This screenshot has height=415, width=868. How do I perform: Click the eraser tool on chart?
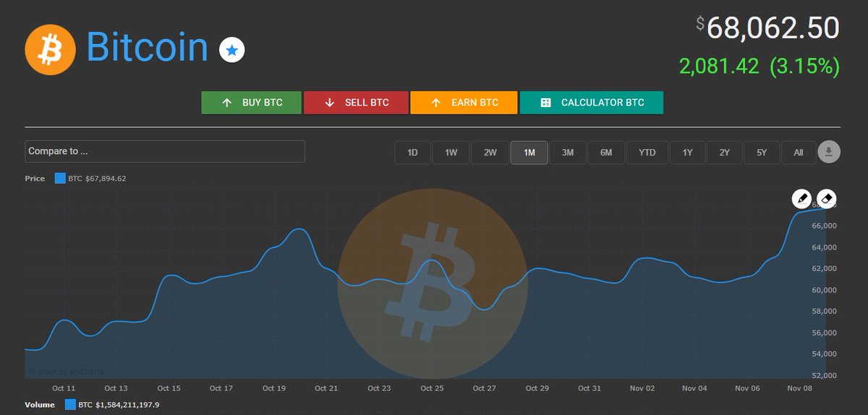pos(826,198)
